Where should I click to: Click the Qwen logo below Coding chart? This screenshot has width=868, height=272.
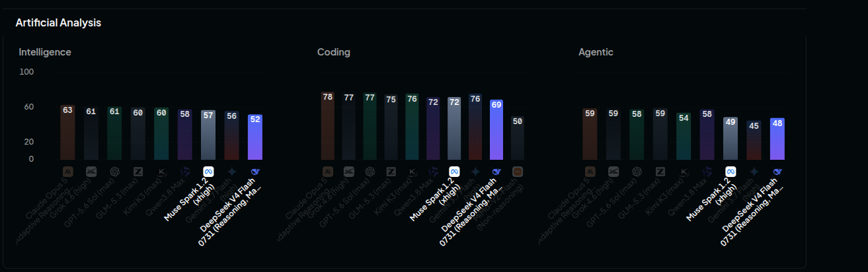(434, 172)
